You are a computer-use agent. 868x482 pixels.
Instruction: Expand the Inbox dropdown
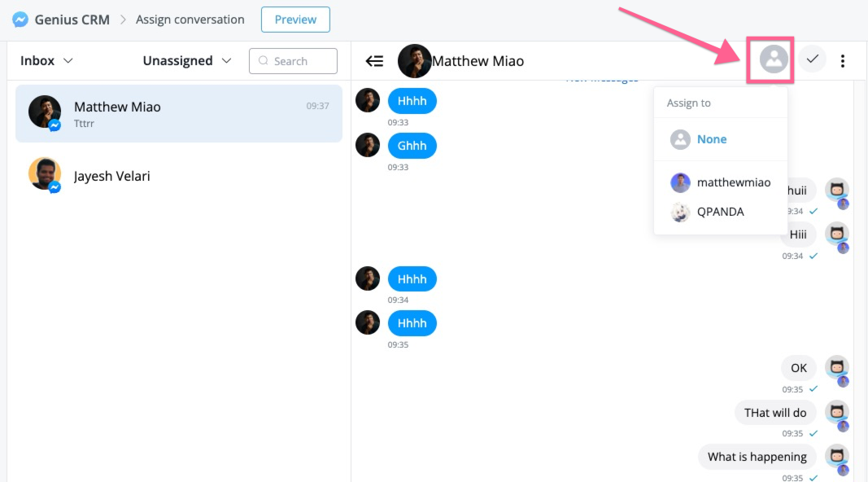click(x=46, y=60)
